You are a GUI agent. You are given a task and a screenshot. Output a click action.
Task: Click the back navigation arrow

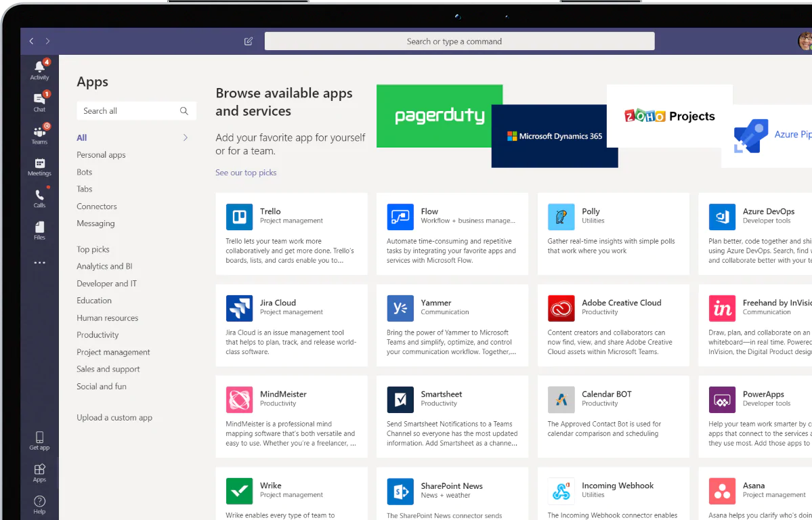[31, 41]
